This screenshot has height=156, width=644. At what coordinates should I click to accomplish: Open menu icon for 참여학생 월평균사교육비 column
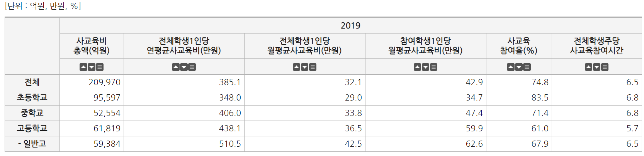point(433,67)
